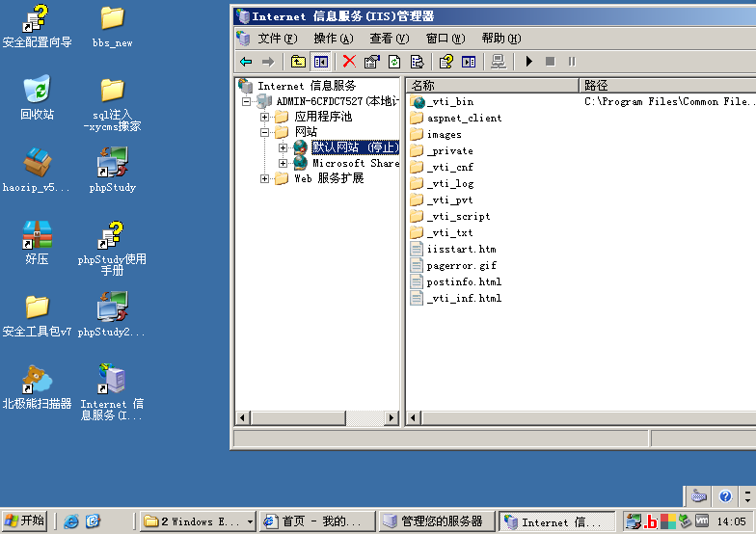Viewport: 756px width, 534px height.
Task: Refresh the view with green refresh icon
Action: tap(394, 62)
